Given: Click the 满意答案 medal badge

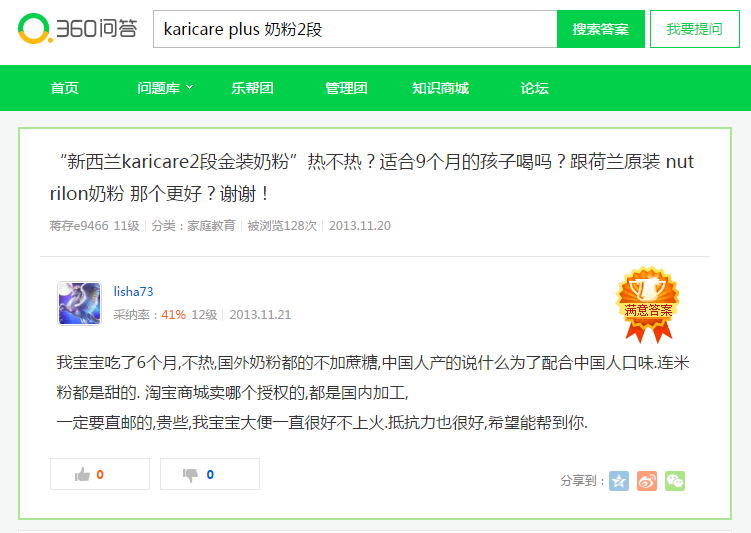Looking at the screenshot, I should (x=648, y=295).
